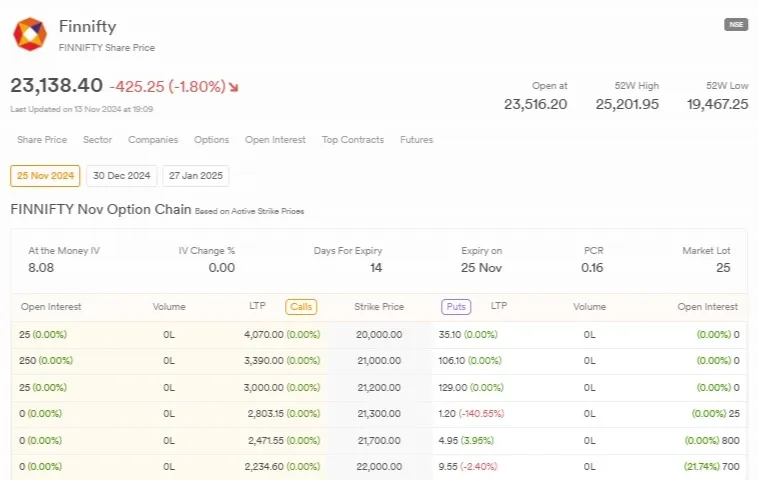
Task: Choose the 27 Jan 2025 expiry date
Action: (x=196, y=176)
